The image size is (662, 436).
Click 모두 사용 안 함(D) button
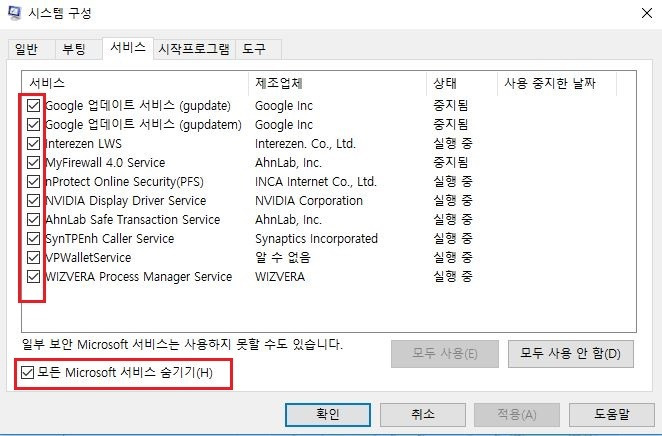pyautogui.click(x=570, y=353)
